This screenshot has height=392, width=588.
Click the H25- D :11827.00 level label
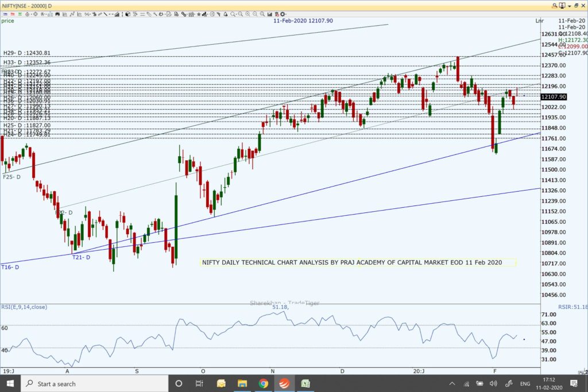[26, 126]
